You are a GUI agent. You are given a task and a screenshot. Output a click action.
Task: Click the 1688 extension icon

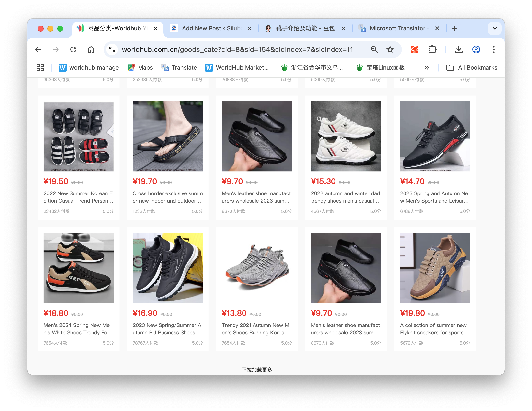[x=414, y=50]
